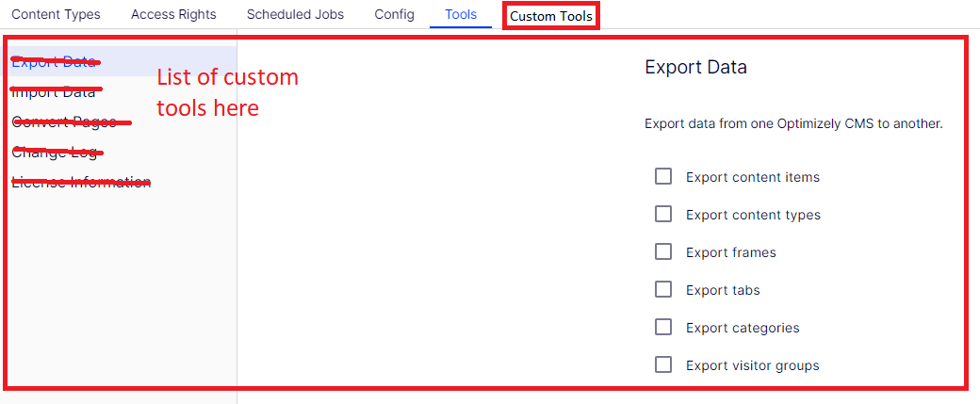The width and height of the screenshot is (980, 404).
Task: Open the Change Log tool
Action: 55,153
